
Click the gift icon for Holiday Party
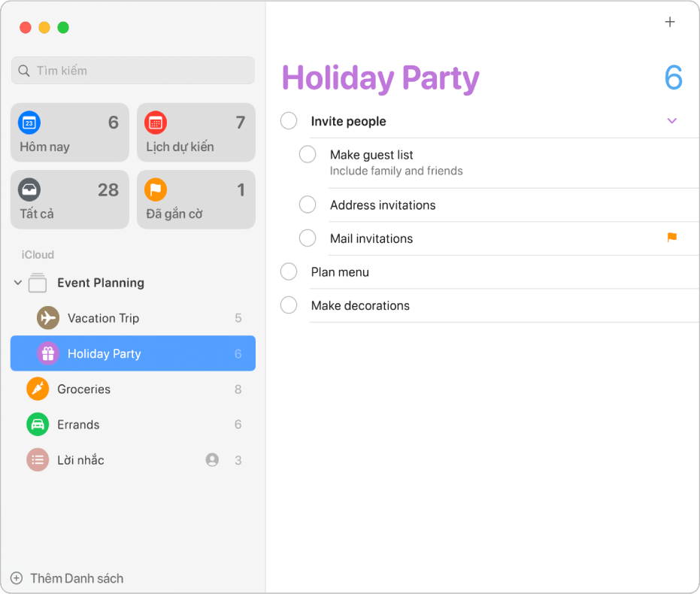(48, 353)
